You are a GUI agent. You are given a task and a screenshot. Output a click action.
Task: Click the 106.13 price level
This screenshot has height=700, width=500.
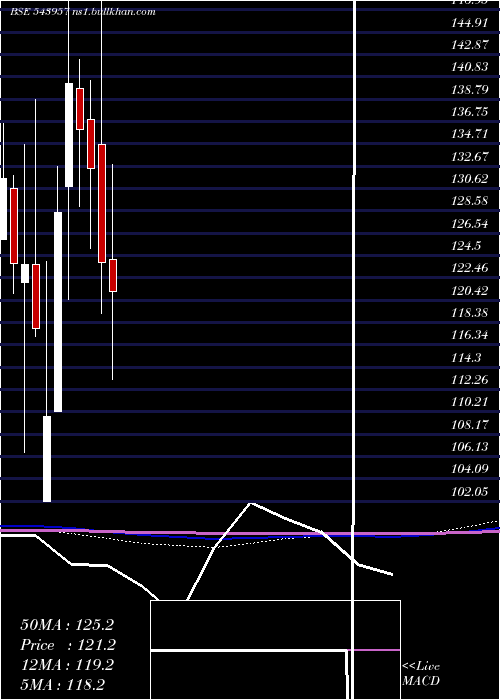[x=470, y=447]
